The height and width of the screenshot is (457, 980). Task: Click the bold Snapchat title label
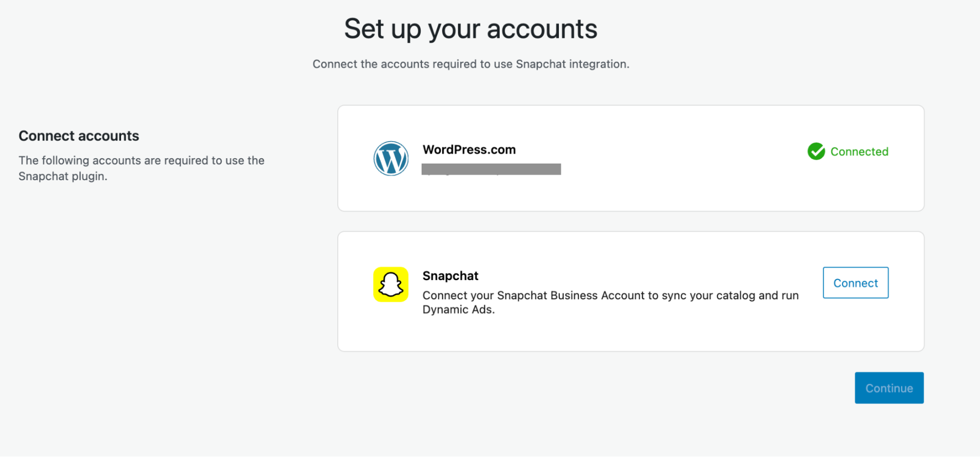pyautogui.click(x=450, y=276)
